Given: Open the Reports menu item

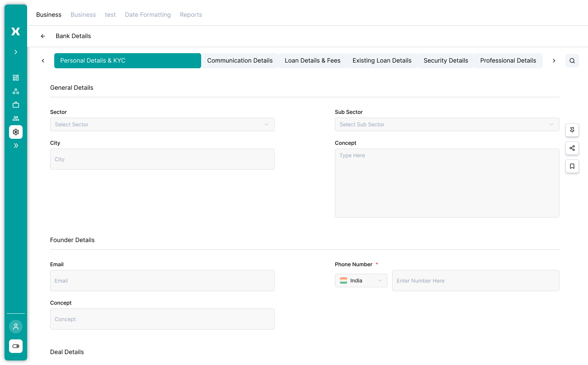Looking at the screenshot, I should pos(191,14).
